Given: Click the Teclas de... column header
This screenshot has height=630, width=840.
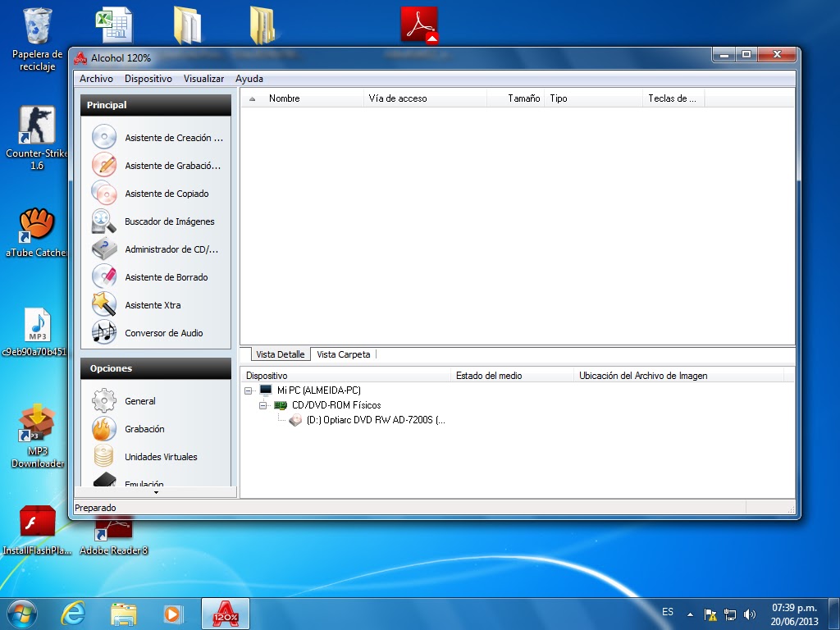Looking at the screenshot, I should point(673,98).
